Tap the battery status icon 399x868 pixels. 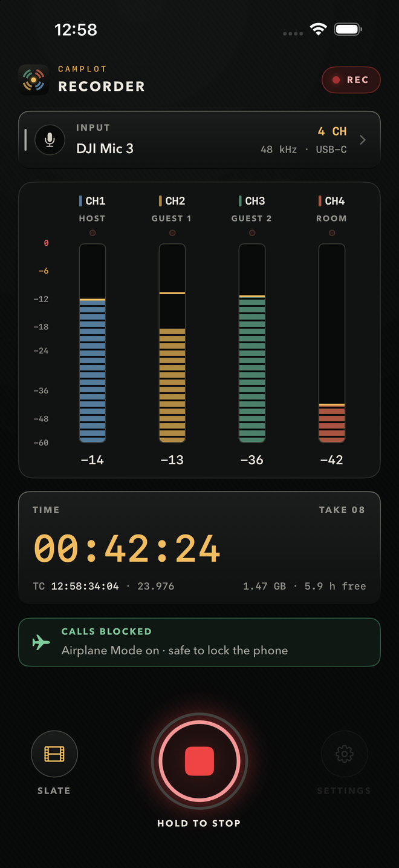[x=348, y=29]
